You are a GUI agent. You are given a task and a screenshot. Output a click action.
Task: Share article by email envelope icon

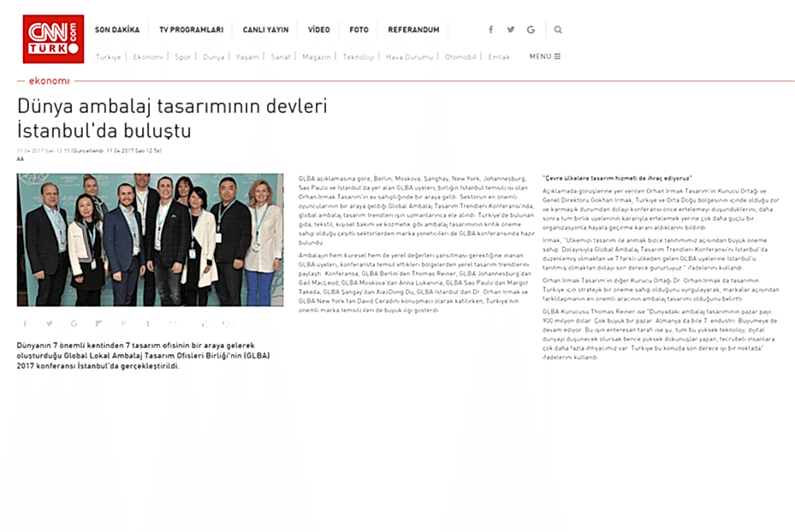tap(174, 323)
